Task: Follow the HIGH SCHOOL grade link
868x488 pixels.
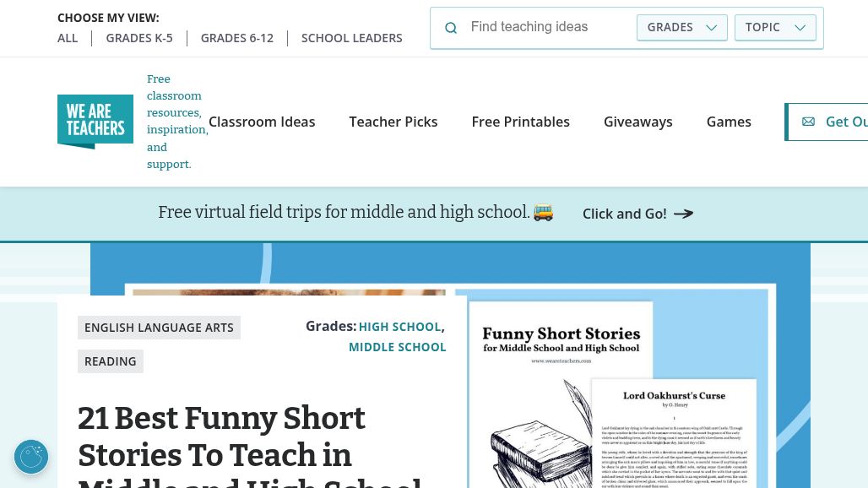Action: (399, 326)
